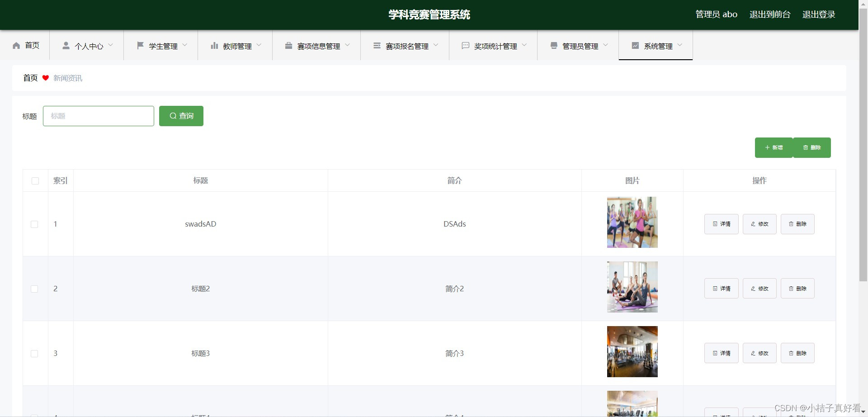
Task: Click 退出到前台 in the header
Action: pyautogui.click(x=770, y=14)
